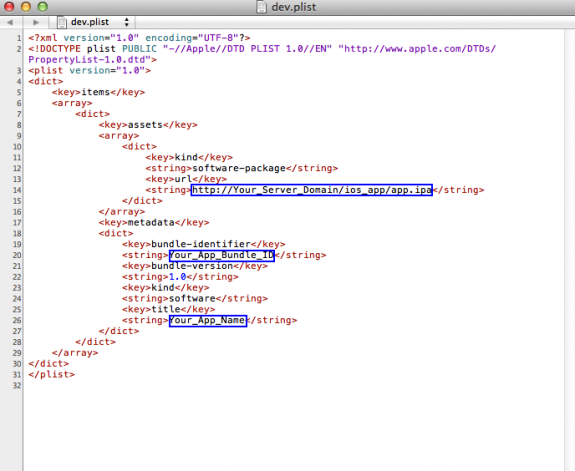This screenshot has width=575, height=471.
Task: Go back with the left navigation arrow
Action: pyautogui.click(x=10, y=22)
